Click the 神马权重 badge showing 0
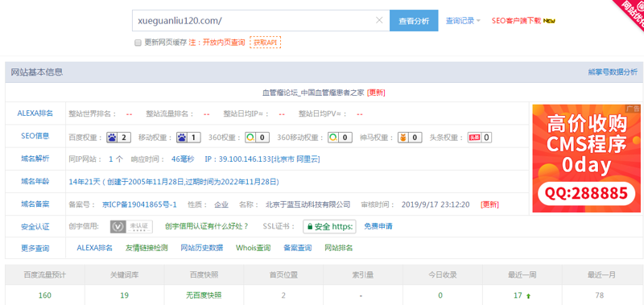Image resolution: width=644 pixels, height=305 pixels. [x=410, y=138]
